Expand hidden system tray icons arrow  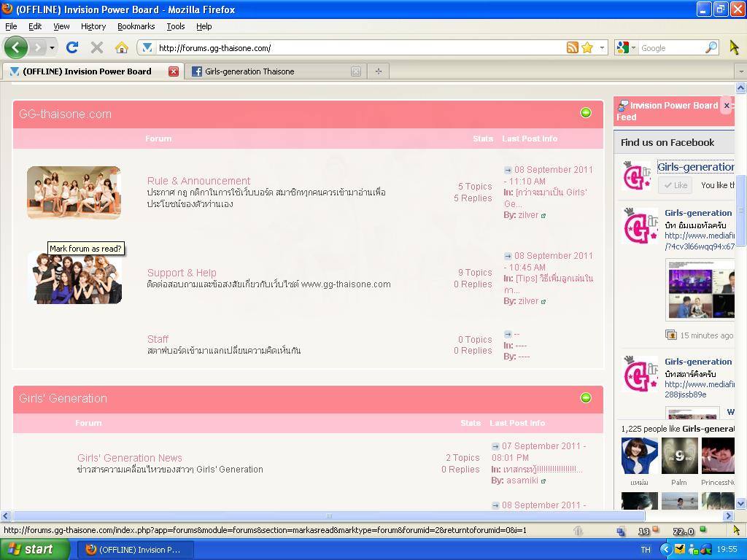coord(666,550)
